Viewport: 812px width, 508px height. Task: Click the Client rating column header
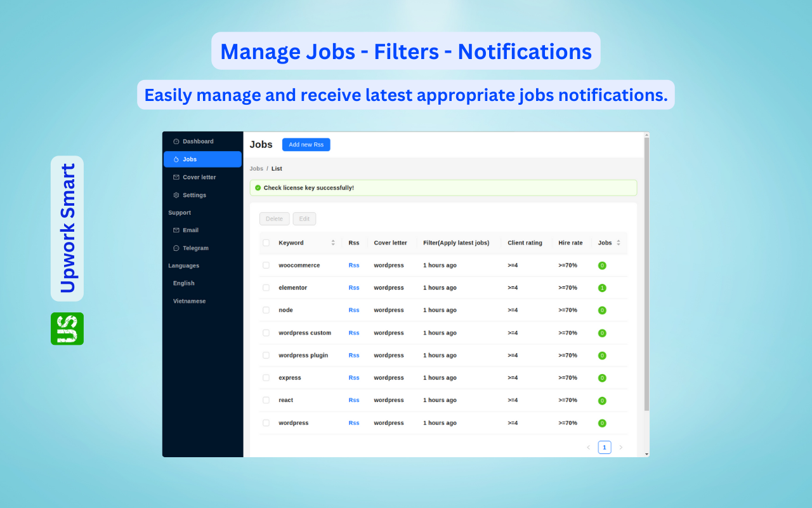(x=525, y=243)
